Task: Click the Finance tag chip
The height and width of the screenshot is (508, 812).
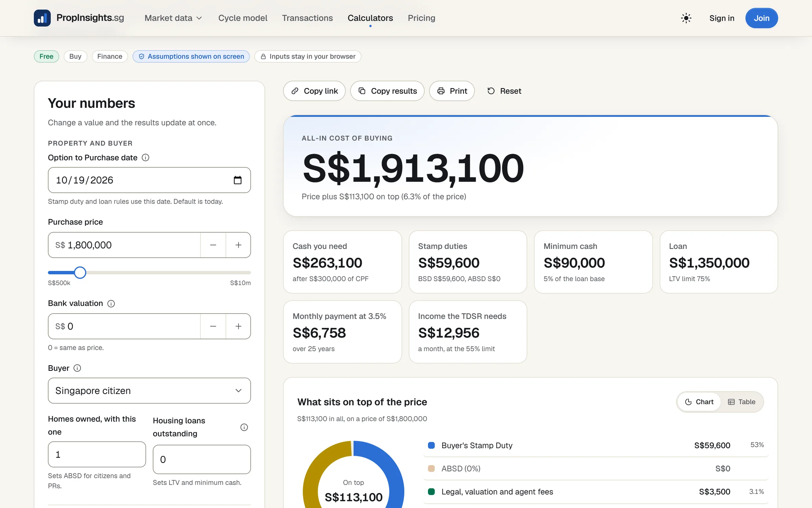Action: tap(110, 56)
